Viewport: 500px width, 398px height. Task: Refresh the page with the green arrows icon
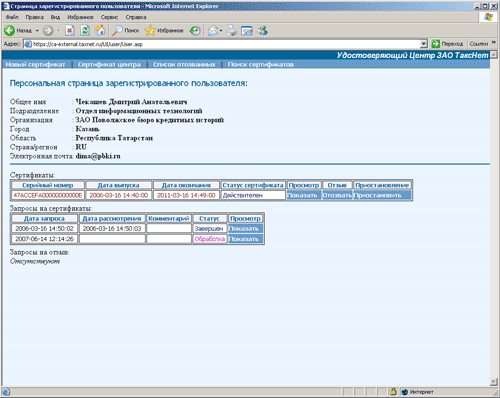tap(85, 31)
